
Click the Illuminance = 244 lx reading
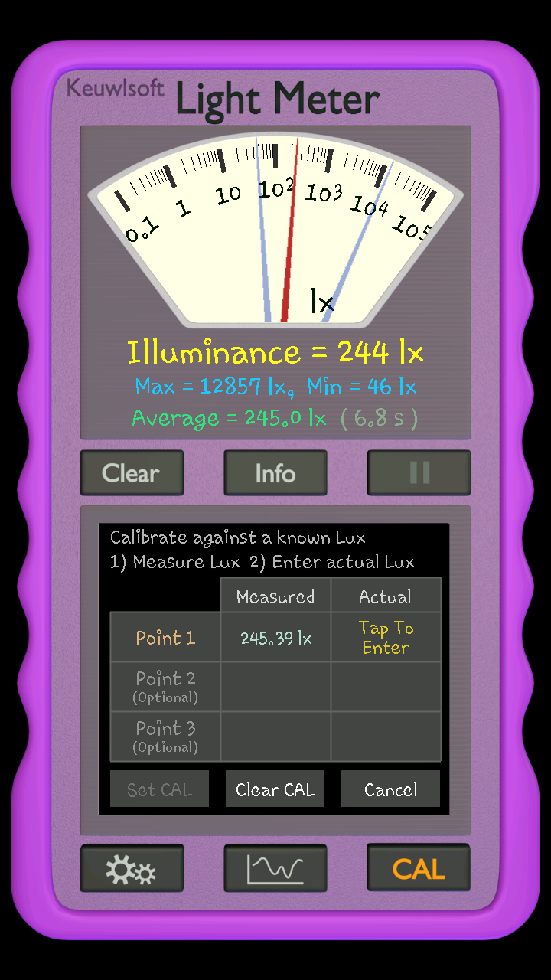(275, 352)
